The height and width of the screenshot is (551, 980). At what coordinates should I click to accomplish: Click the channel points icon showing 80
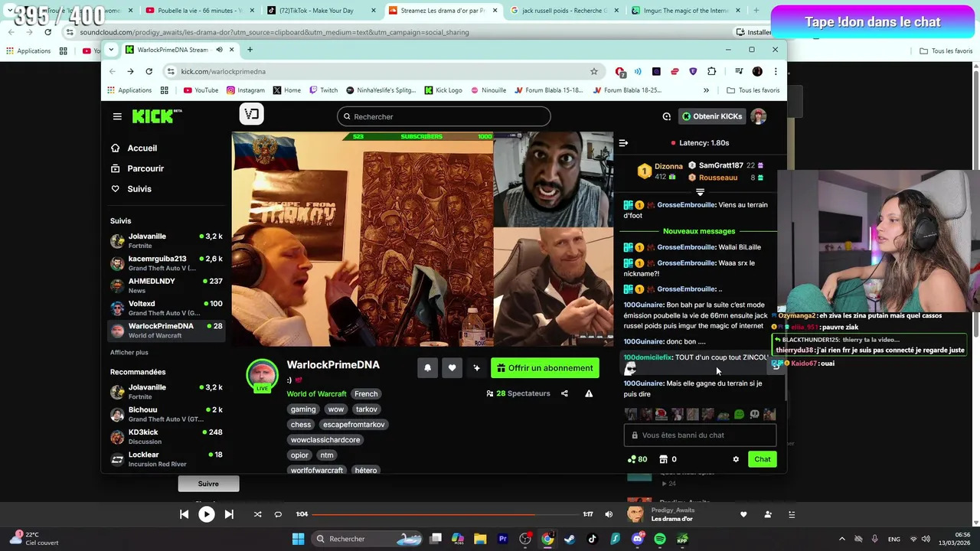637,459
